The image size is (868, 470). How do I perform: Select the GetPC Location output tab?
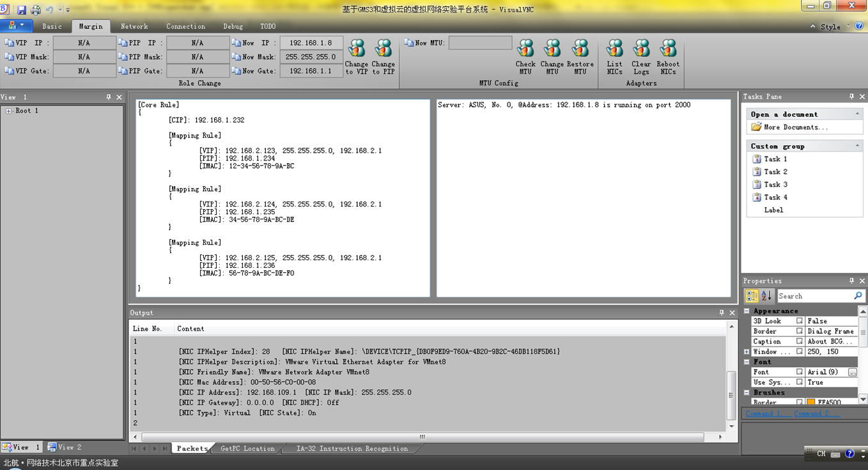tap(248, 448)
